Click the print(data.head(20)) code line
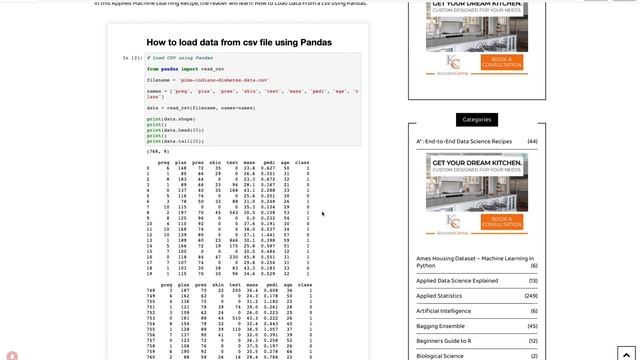Screen dimensions: 640x360 (x=175, y=130)
